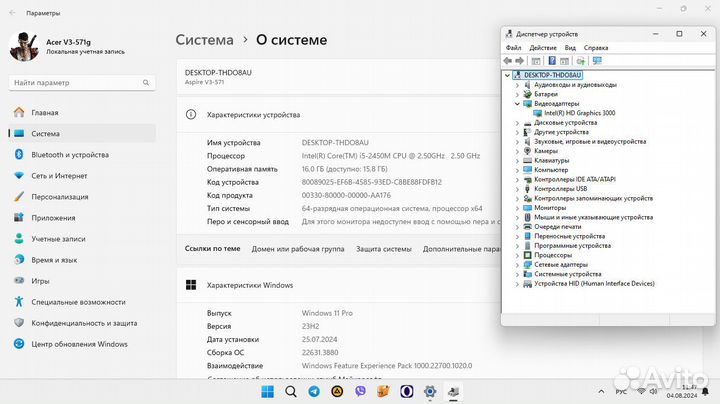
Task: Click the Характеристики Windows section header
Action: pos(338,285)
